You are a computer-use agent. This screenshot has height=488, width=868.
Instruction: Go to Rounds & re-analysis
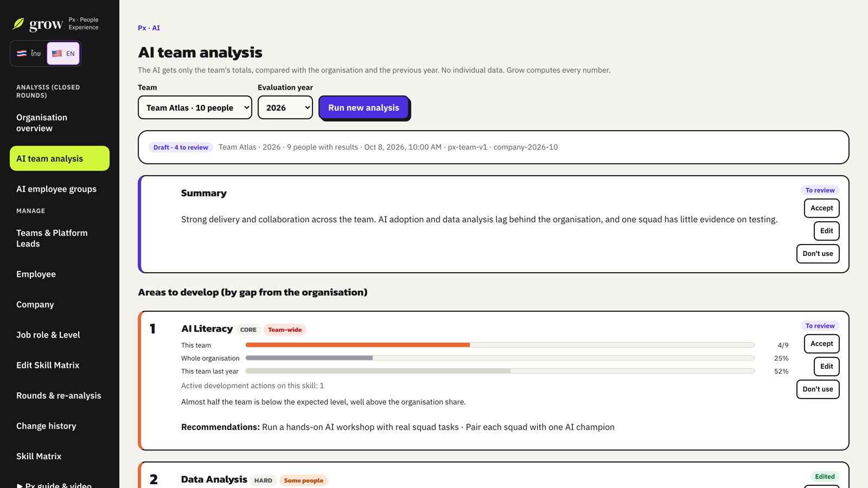(x=60, y=395)
